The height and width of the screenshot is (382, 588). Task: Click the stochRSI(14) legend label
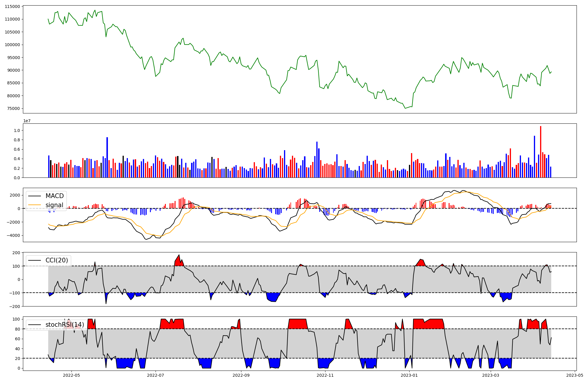pos(65,325)
